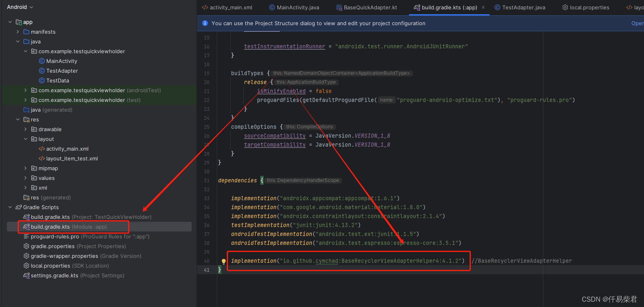Open activity_main.xml in layout folder

click(x=67, y=149)
